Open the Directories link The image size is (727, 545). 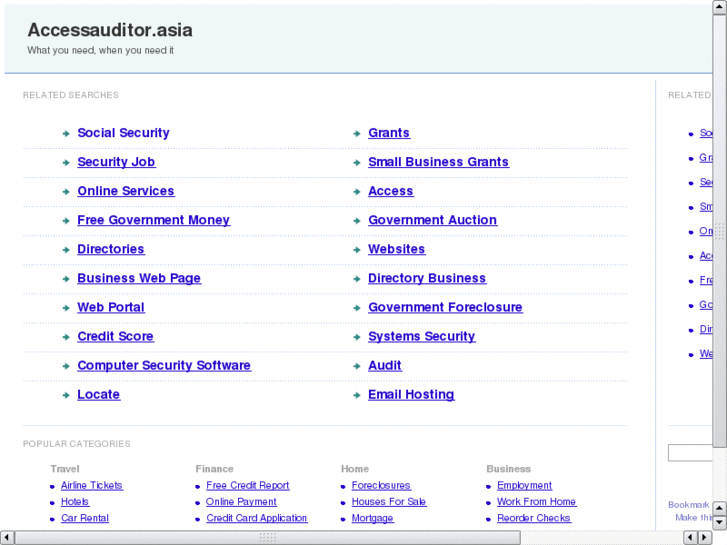111,249
